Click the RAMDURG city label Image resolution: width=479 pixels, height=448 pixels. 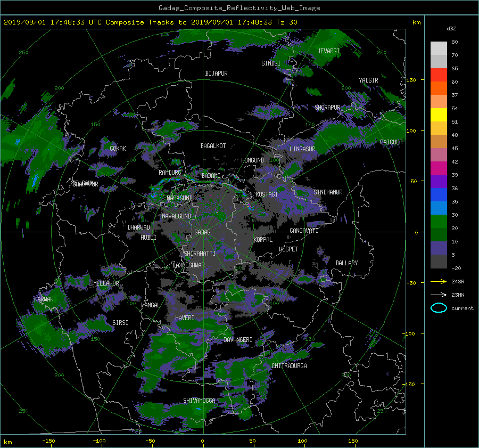[x=170, y=173]
